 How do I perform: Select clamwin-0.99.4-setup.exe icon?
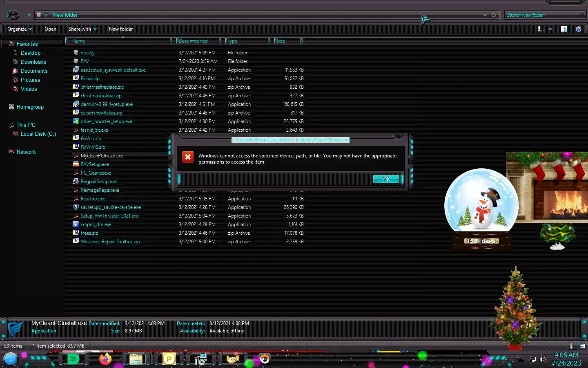tap(76, 104)
